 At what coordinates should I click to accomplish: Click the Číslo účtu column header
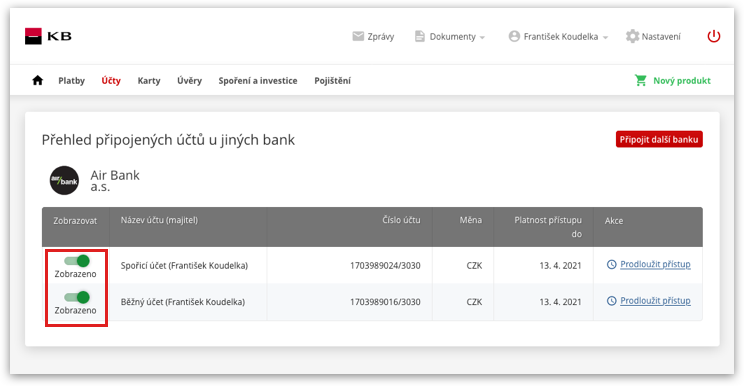pos(401,220)
